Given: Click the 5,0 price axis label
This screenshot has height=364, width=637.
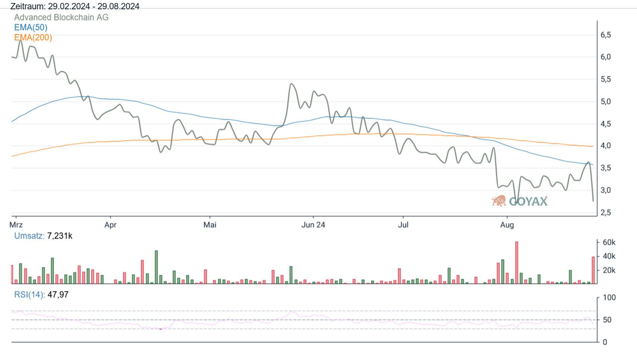Looking at the screenshot, I should coord(606,102).
